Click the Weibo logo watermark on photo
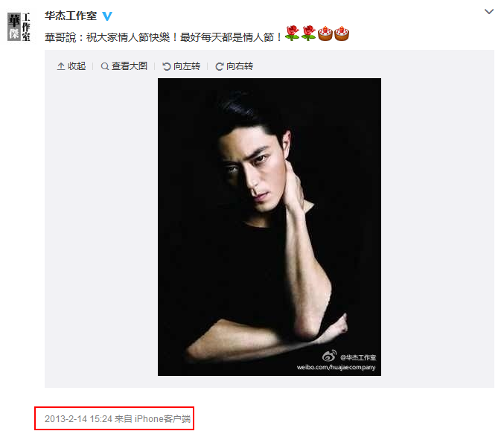 (330, 356)
